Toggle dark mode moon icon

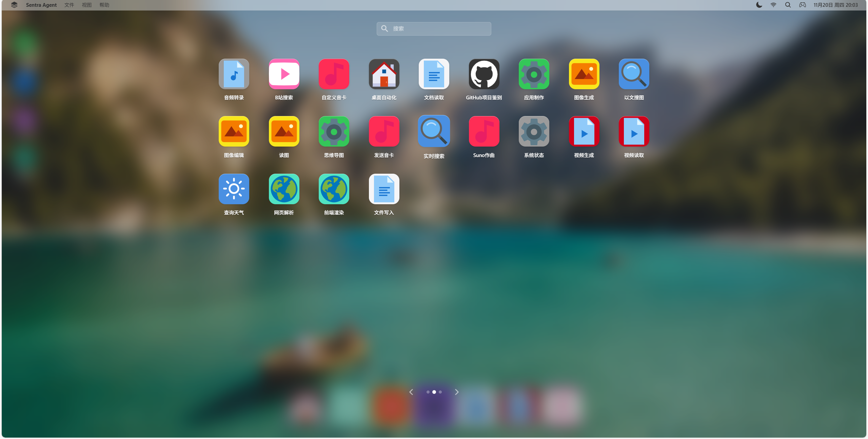click(759, 5)
